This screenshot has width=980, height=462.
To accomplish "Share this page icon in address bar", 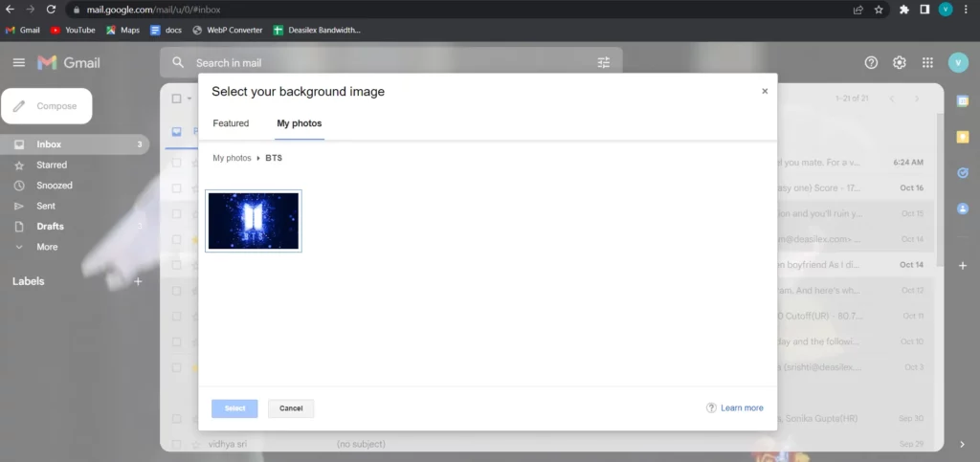I will click(x=858, y=10).
